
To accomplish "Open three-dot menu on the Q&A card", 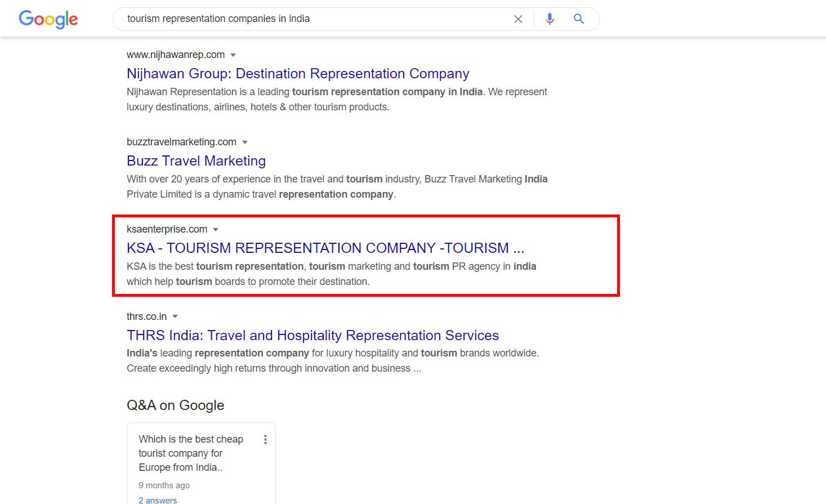I will coord(265,440).
